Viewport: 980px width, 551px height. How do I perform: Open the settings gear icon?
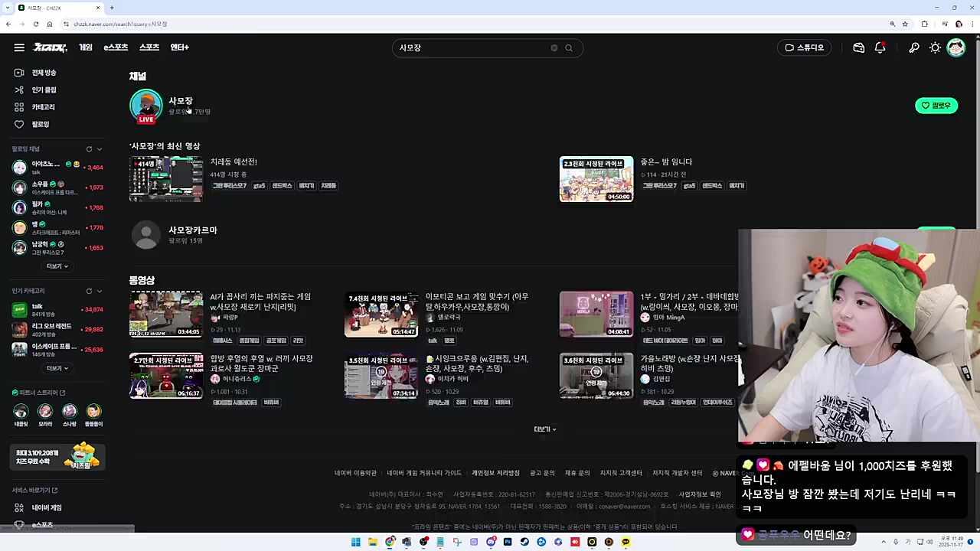click(935, 47)
